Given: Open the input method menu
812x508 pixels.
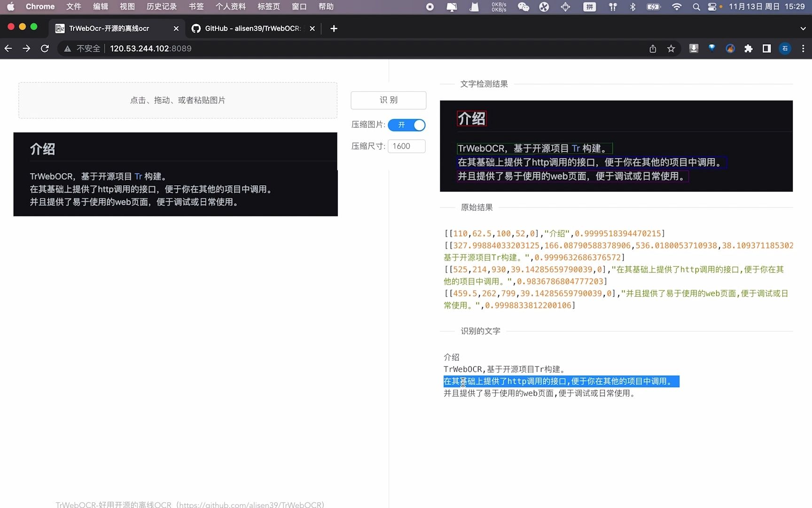Looking at the screenshot, I should point(589,7).
